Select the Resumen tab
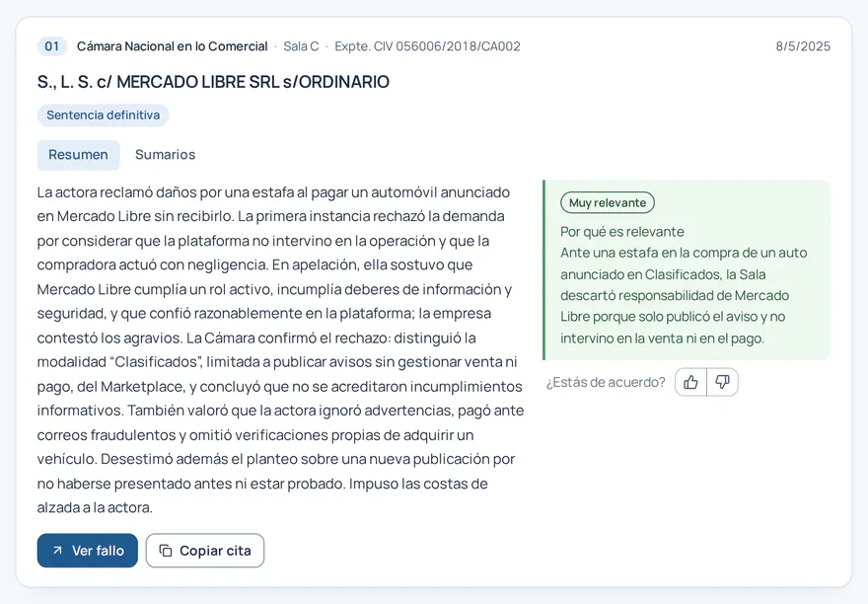Viewport: 868px width, 604px height. 78,155
